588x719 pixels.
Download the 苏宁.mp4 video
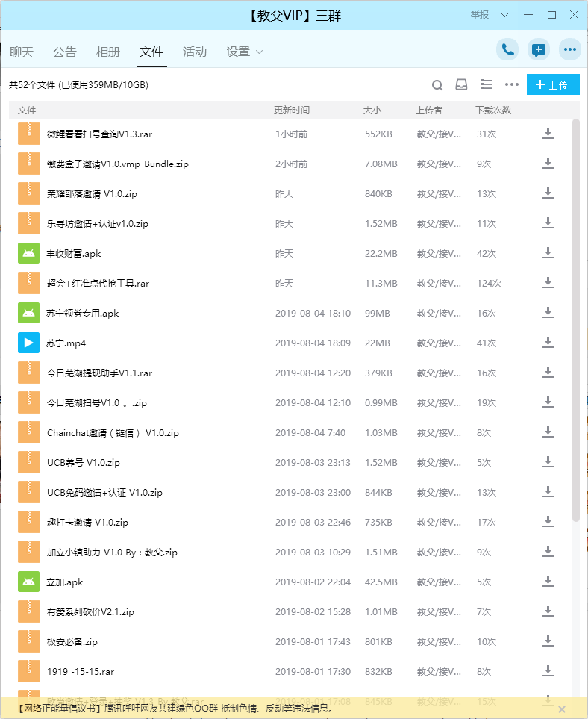click(548, 343)
